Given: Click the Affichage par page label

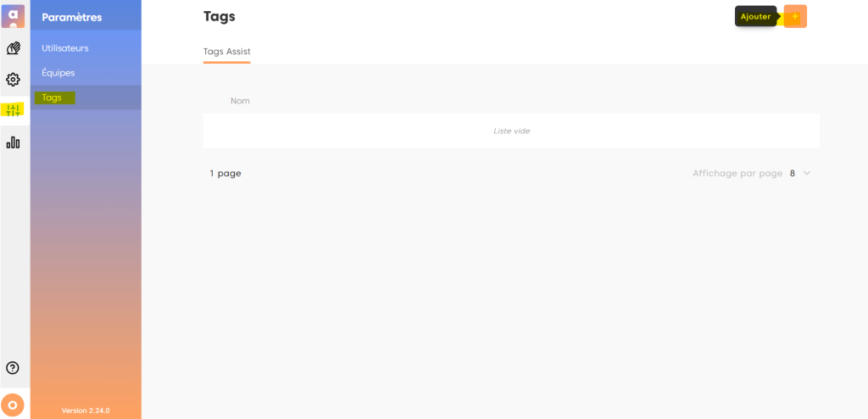Looking at the screenshot, I should click(x=737, y=173).
